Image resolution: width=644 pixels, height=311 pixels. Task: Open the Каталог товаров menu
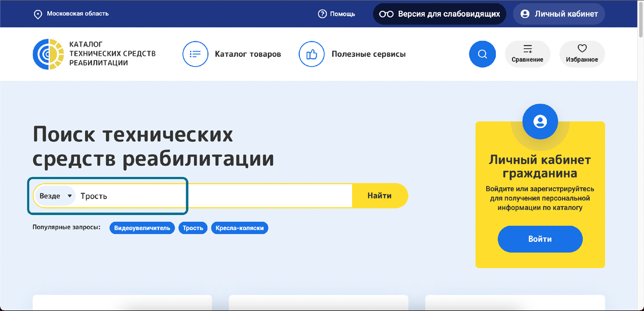tap(248, 54)
